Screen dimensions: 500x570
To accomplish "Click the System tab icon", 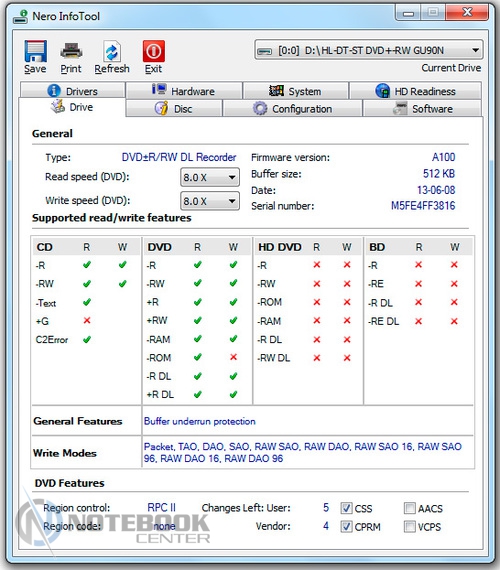I will point(276,91).
